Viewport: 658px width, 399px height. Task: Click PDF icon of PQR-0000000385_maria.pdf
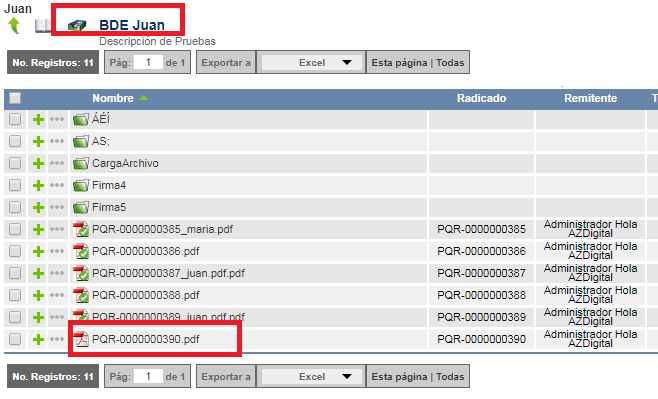pyautogui.click(x=81, y=229)
